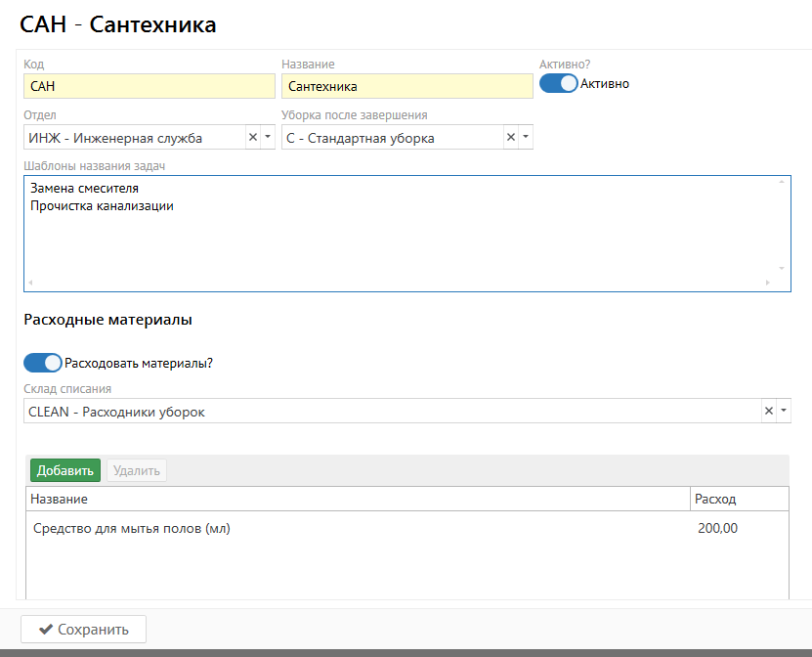Clear the Отдел field with X icon

[252, 138]
